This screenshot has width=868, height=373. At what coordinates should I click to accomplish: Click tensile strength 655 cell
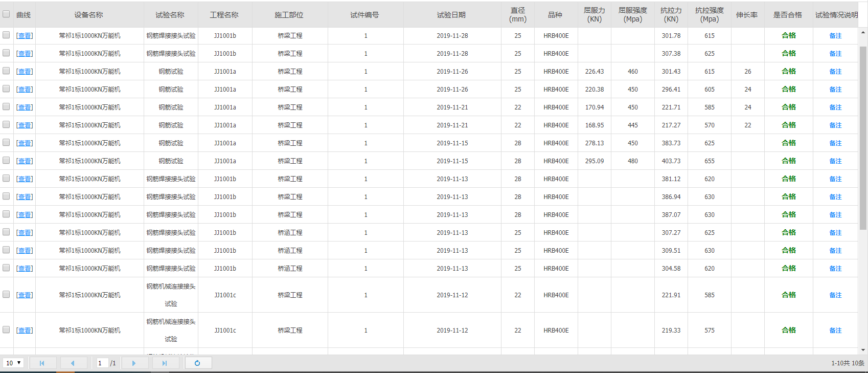tap(710, 161)
